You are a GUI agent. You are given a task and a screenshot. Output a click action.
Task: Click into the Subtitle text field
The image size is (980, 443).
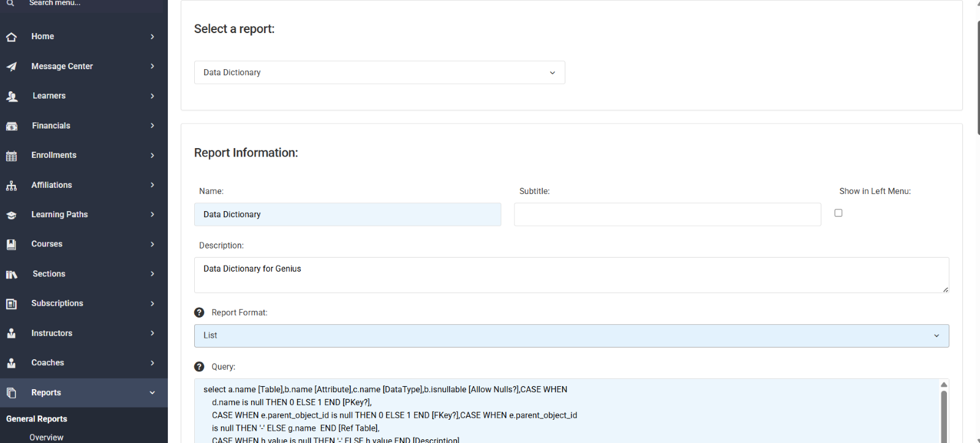pyautogui.click(x=667, y=215)
